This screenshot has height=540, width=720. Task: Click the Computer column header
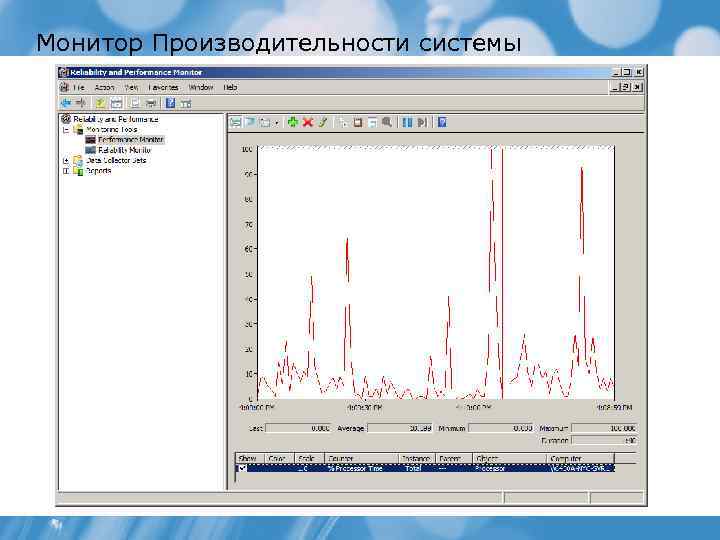pos(581,458)
